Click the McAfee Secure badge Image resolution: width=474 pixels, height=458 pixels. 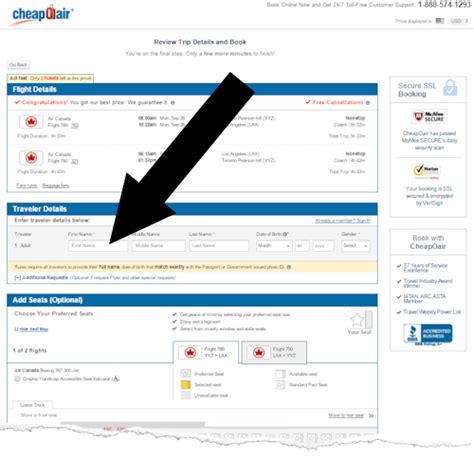[x=429, y=117]
